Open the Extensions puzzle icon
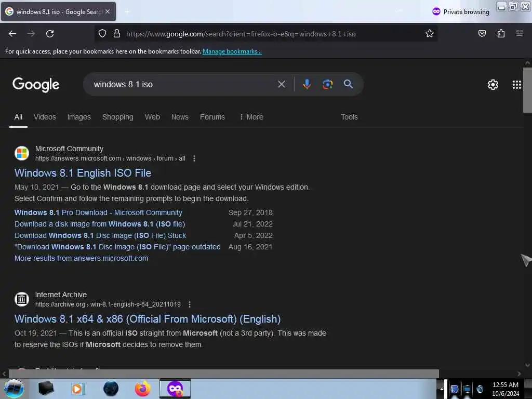 click(x=501, y=34)
